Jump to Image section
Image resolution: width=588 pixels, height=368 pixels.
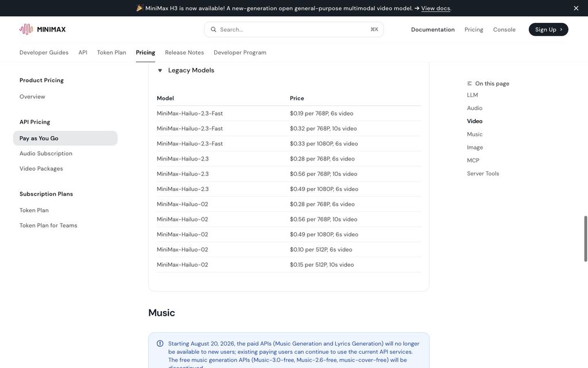pos(475,147)
